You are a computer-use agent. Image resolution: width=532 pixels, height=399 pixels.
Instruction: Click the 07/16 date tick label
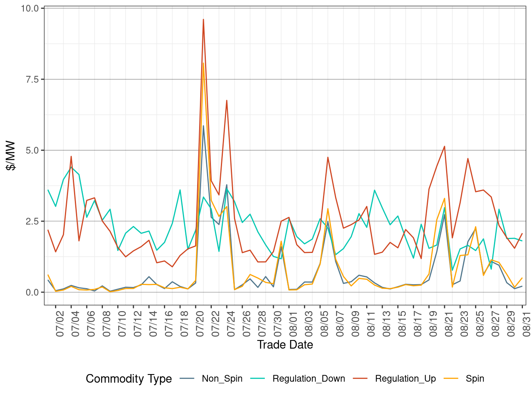coord(169,324)
